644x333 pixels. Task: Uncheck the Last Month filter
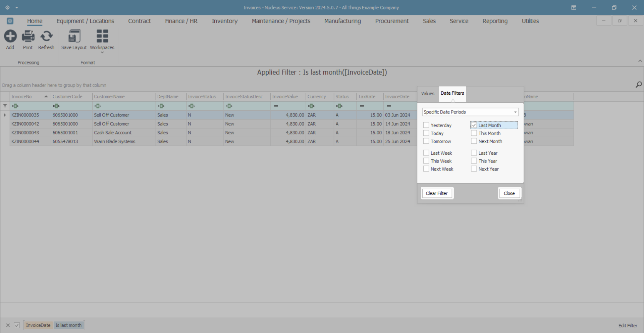pyautogui.click(x=474, y=125)
